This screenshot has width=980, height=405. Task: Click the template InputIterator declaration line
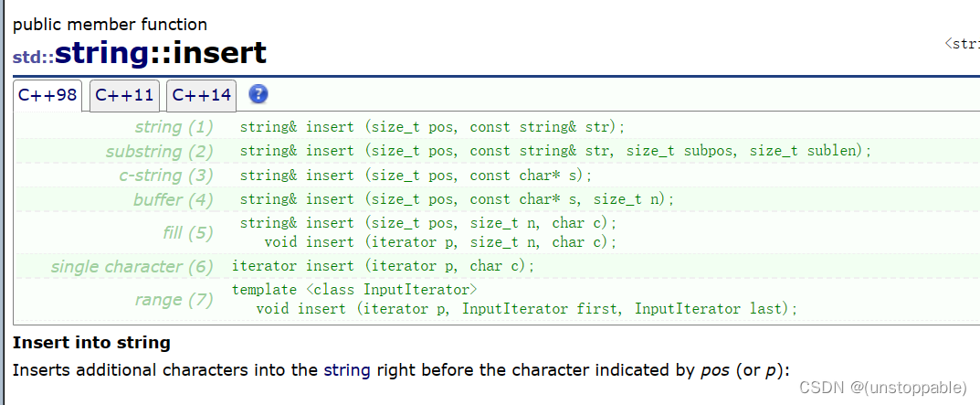pos(354,290)
